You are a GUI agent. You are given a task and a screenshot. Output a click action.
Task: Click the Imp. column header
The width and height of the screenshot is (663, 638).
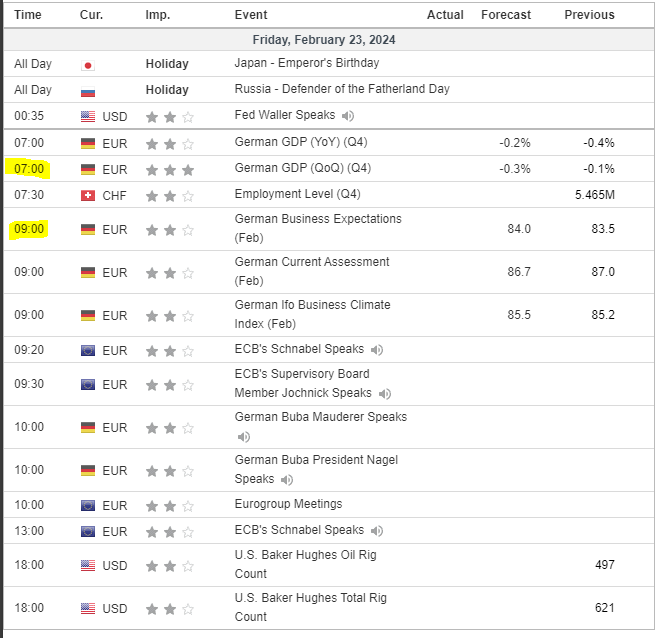pos(157,15)
